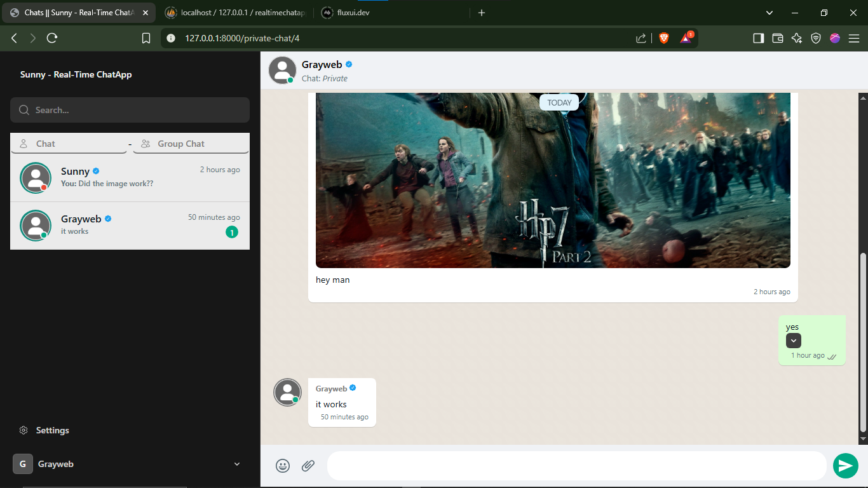The image size is (868, 488).
Task: Share the current page URL
Action: pyautogui.click(x=641, y=38)
